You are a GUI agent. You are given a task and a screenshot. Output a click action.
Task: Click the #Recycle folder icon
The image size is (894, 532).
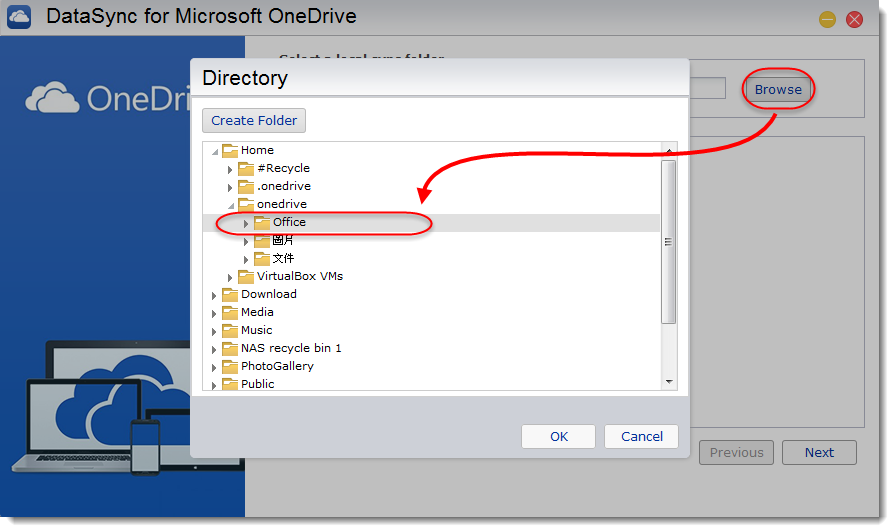pos(246,169)
